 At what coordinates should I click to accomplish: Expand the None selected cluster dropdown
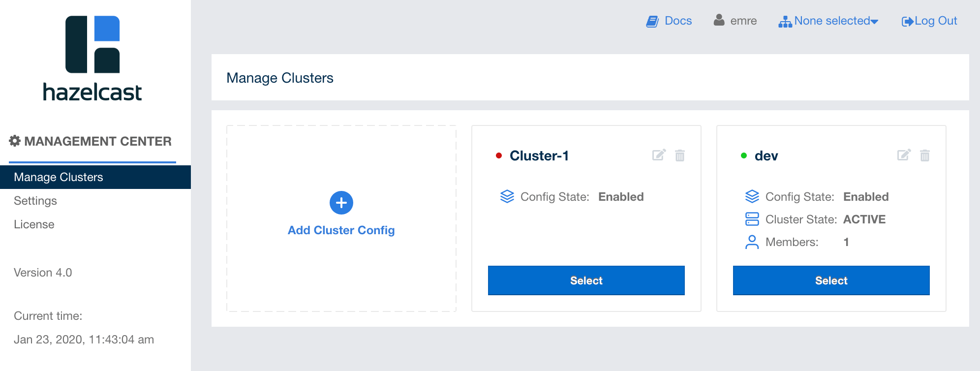(x=836, y=21)
